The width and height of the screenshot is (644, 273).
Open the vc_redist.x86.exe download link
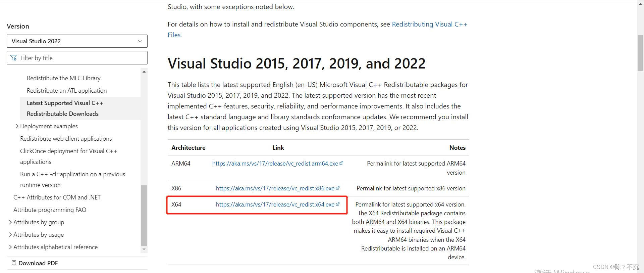tap(275, 188)
